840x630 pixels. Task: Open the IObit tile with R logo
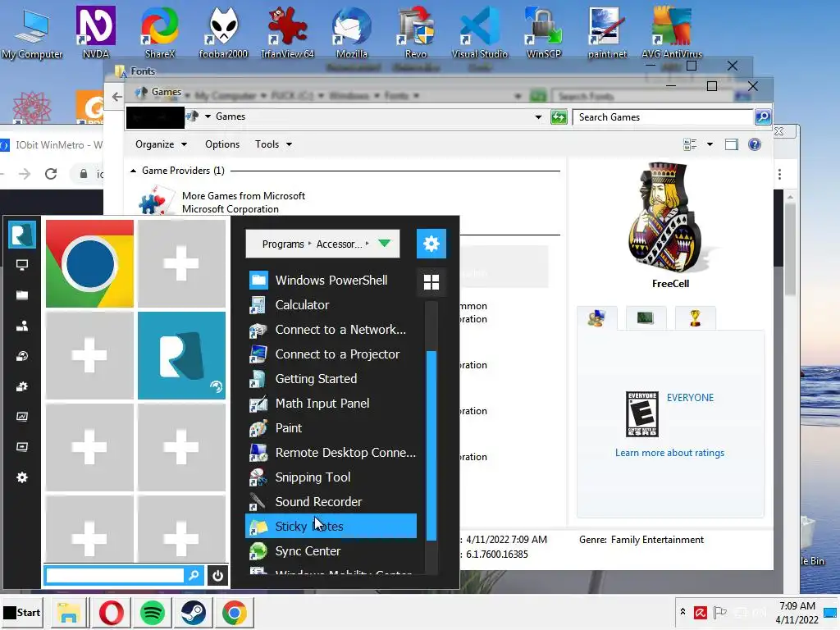point(181,356)
